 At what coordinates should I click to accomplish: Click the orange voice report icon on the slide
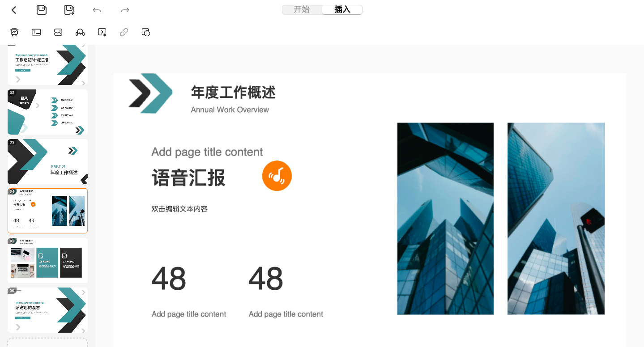pos(277,175)
